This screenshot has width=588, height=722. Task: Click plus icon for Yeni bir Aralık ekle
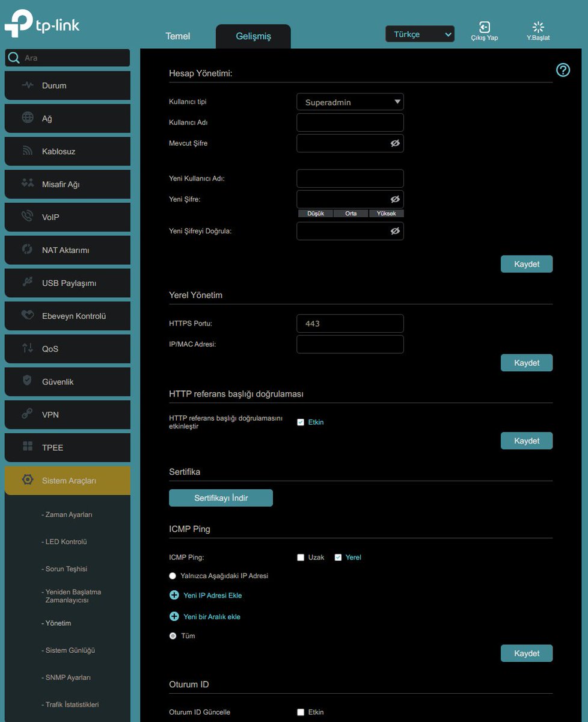tap(174, 616)
